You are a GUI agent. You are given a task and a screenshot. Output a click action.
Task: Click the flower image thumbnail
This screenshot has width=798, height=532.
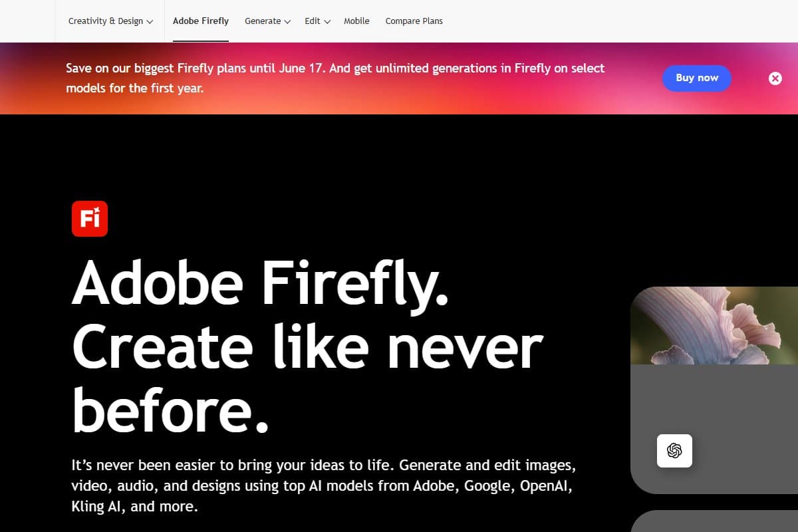click(714, 326)
